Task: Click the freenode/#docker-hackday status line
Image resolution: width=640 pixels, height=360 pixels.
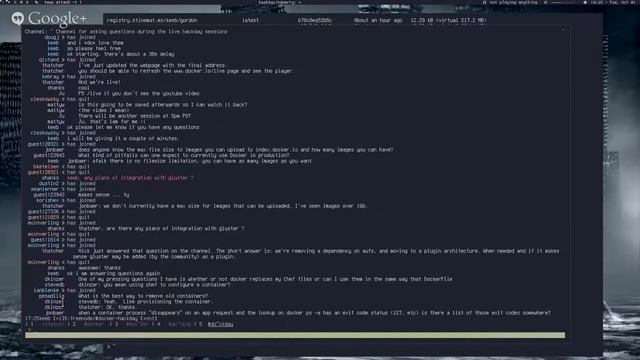Action: [x=91, y=318]
